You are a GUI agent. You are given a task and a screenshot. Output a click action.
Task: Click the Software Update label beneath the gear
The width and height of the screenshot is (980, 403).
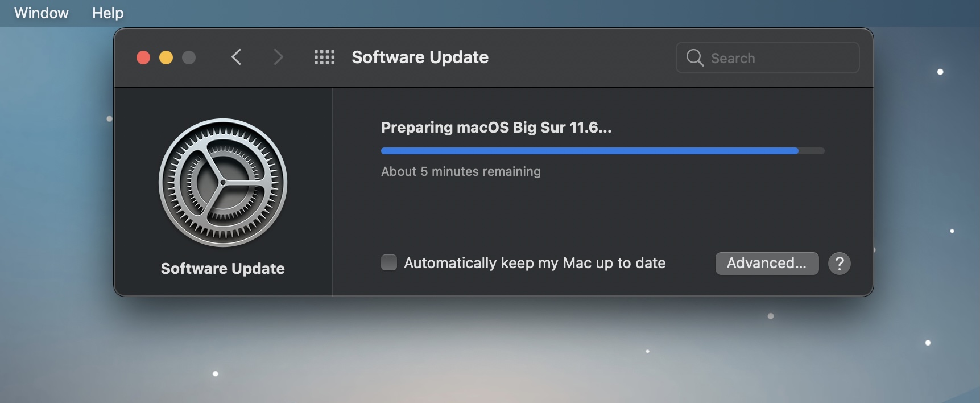pyautogui.click(x=223, y=269)
